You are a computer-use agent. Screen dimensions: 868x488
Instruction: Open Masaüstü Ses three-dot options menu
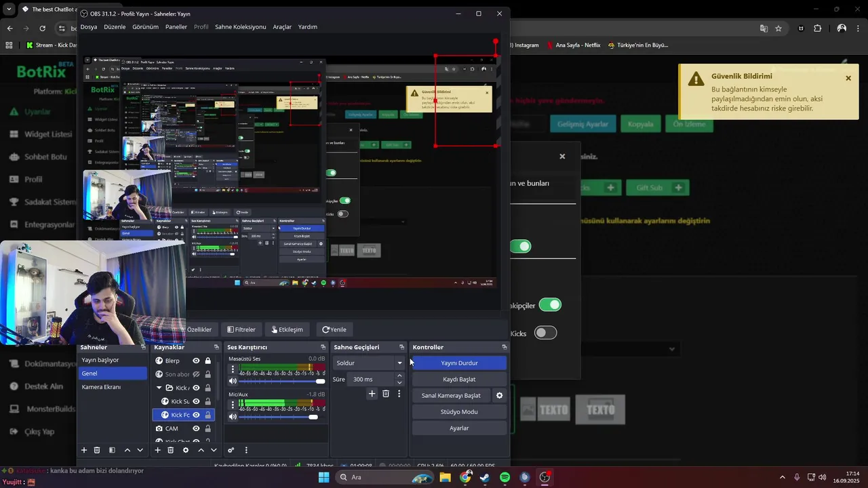click(233, 369)
